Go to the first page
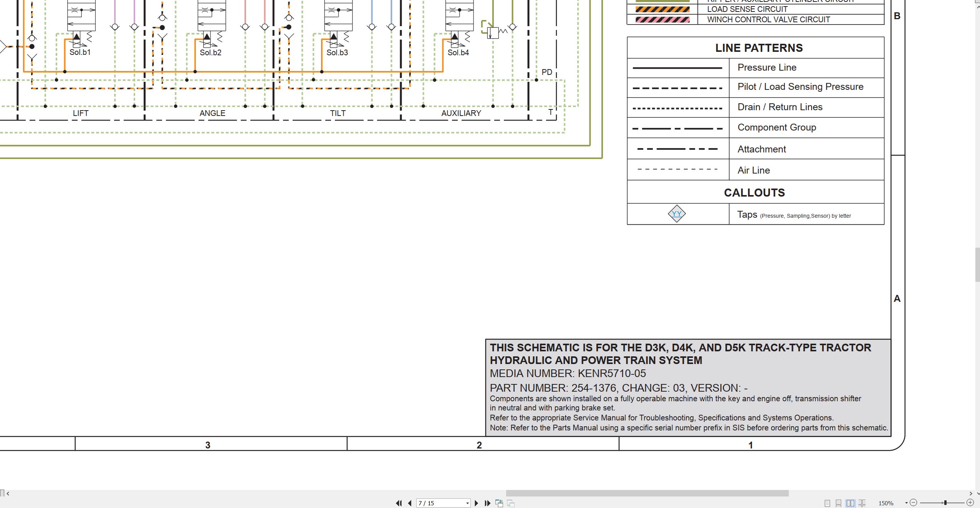Viewport: 980px width, 508px height. (399, 503)
